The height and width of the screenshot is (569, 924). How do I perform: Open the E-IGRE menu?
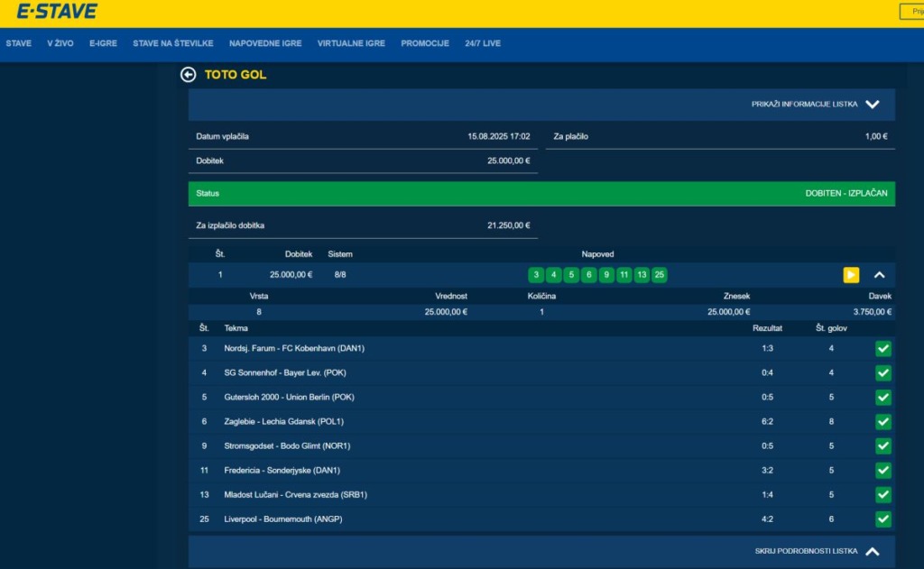(x=103, y=43)
